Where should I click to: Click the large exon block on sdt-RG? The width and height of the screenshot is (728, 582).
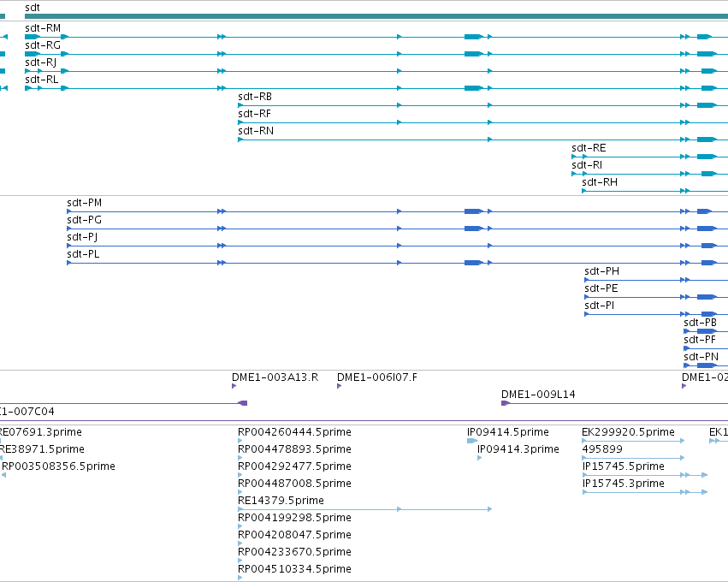474,54
